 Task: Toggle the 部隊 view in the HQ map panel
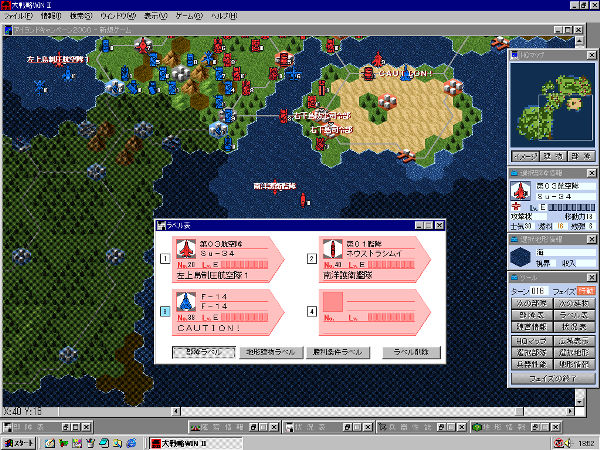click(x=582, y=156)
